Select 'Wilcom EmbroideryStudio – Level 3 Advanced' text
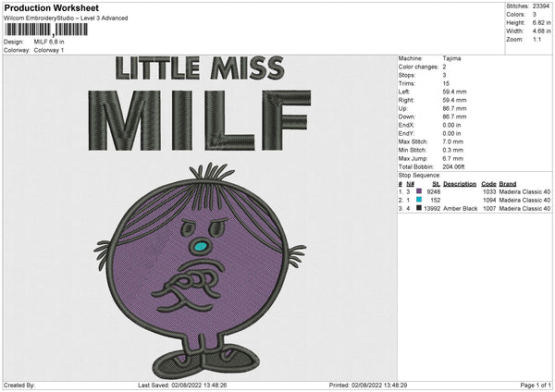 [66, 18]
